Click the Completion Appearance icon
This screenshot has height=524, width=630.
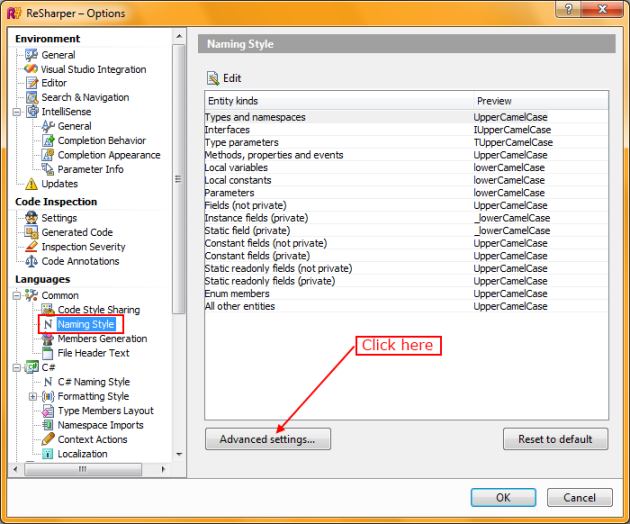coord(48,155)
